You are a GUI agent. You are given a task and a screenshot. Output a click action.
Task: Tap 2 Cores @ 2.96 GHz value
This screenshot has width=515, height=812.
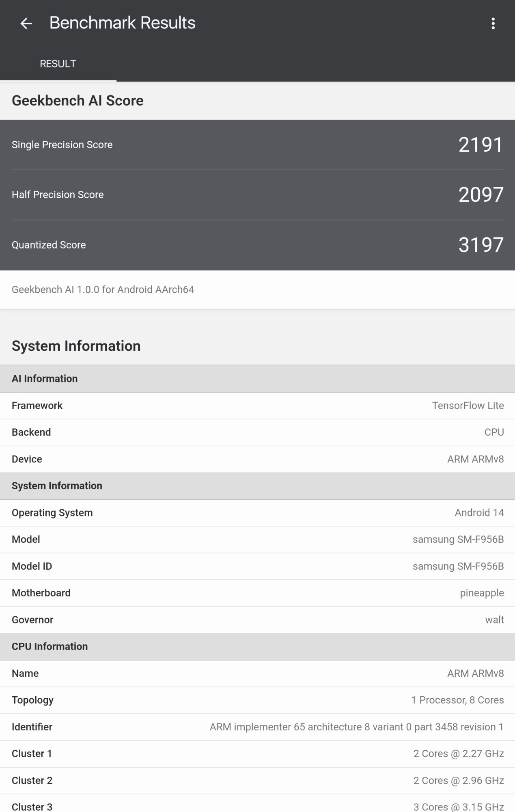pos(459,781)
